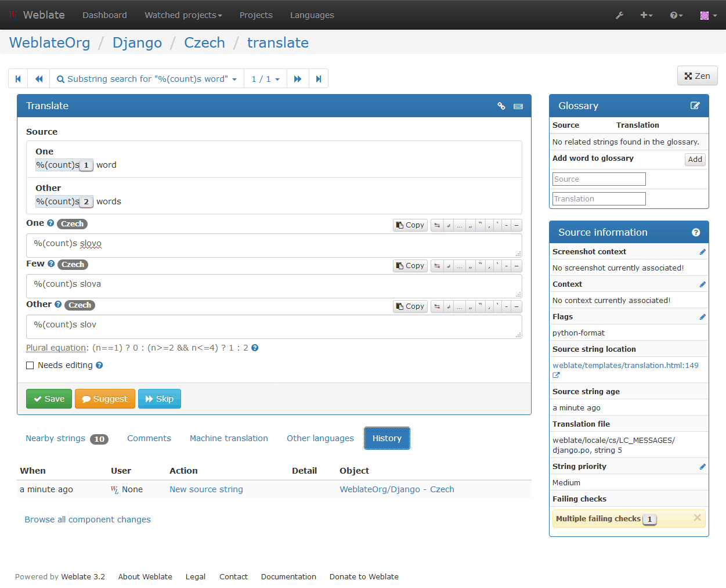Screen dimensions: 726x588
Task: Open the Other languages tab
Action: click(x=320, y=438)
